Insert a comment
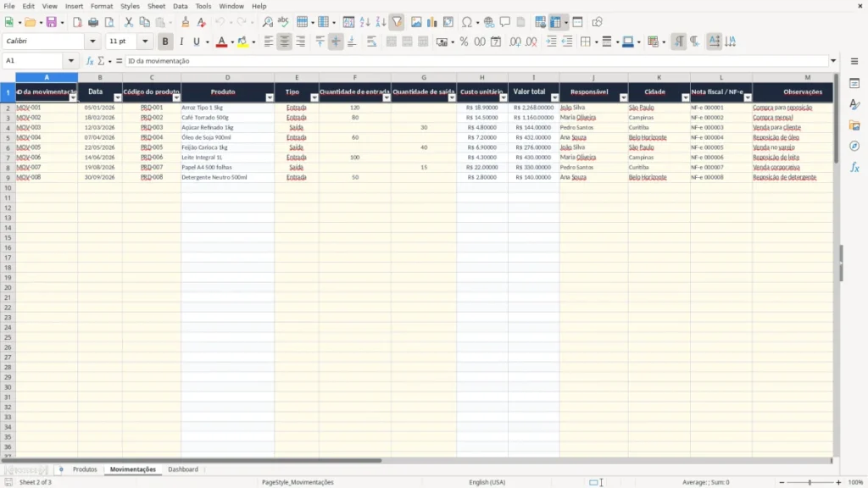The image size is (868, 488). click(505, 22)
